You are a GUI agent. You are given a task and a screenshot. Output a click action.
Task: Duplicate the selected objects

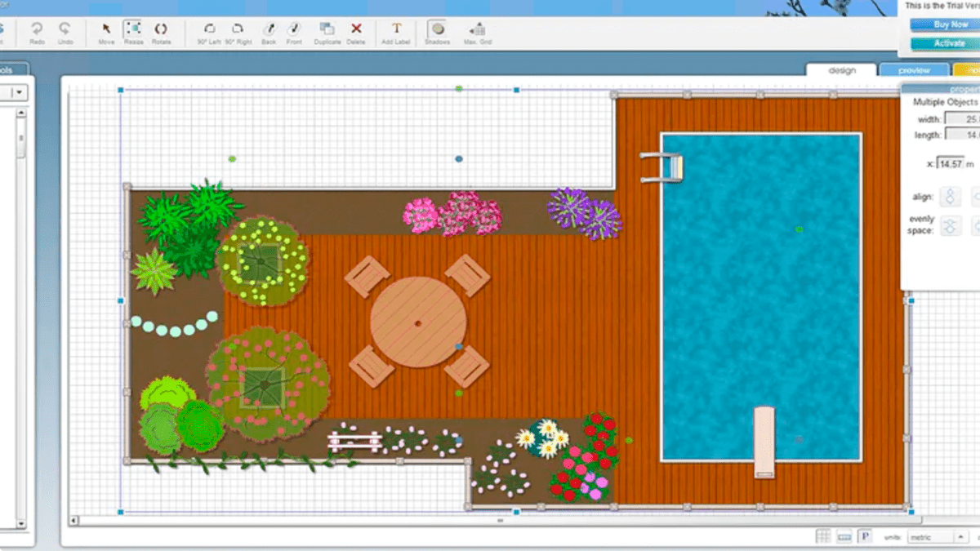[327, 32]
